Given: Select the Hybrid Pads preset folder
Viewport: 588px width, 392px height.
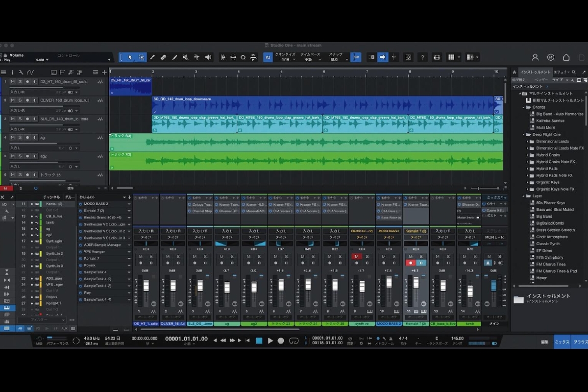Looking at the screenshot, I should pyautogui.click(x=546, y=169).
